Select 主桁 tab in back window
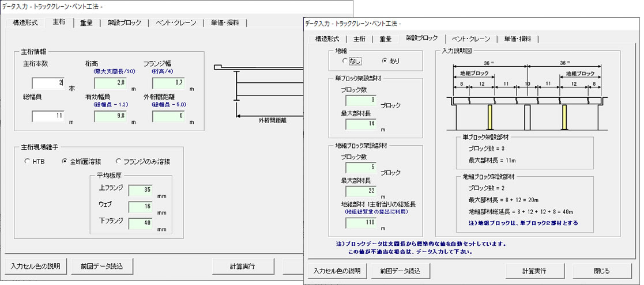This screenshot has height=285, width=644. click(59, 22)
